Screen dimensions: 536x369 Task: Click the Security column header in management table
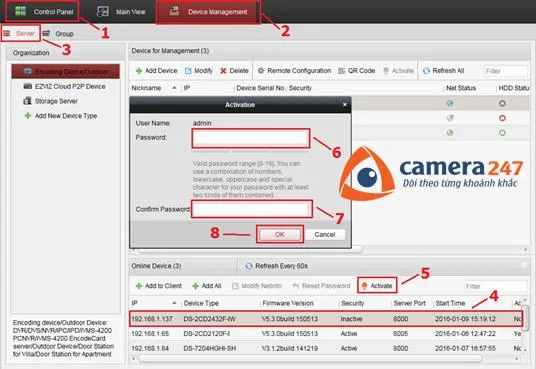tap(300, 88)
